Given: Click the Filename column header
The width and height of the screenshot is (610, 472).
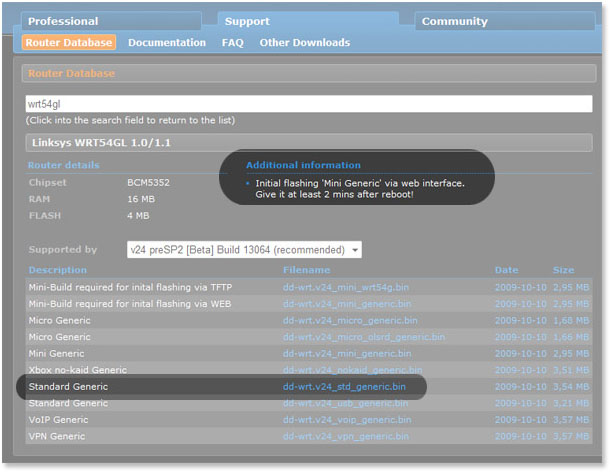Looking at the screenshot, I should [x=306, y=270].
